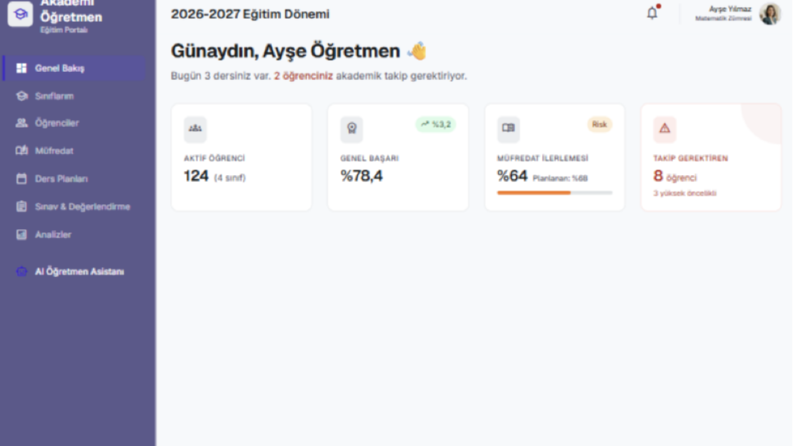Open Ders Planları section
The image size is (793, 446).
74,179
